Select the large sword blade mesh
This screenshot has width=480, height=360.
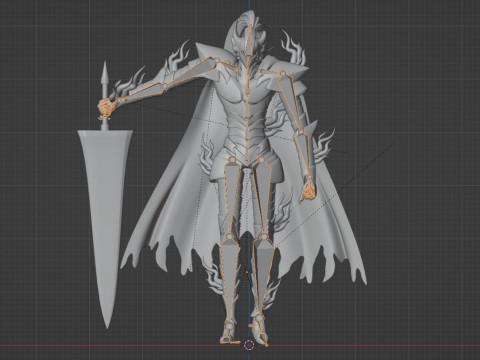tap(105, 213)
